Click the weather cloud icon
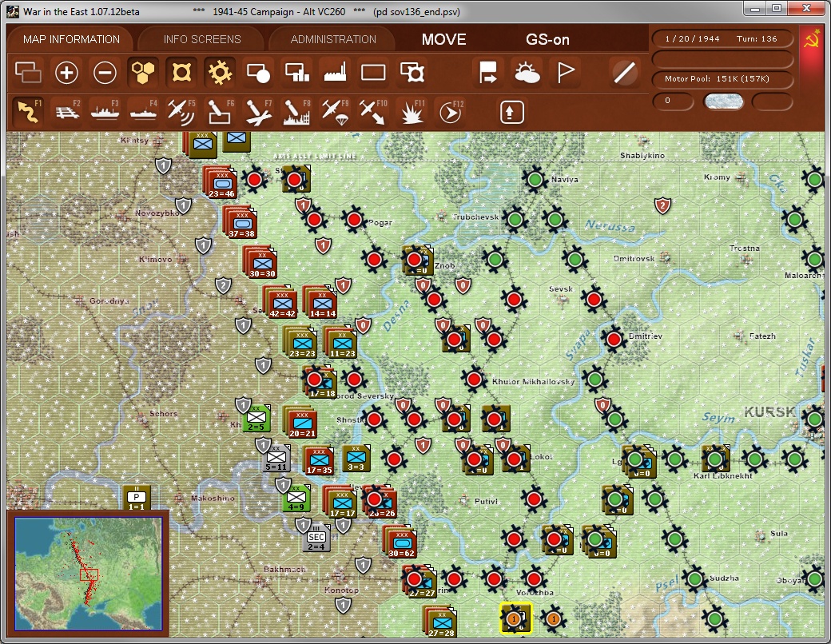Viewport: 831px width, 644px height. point(527,72)
